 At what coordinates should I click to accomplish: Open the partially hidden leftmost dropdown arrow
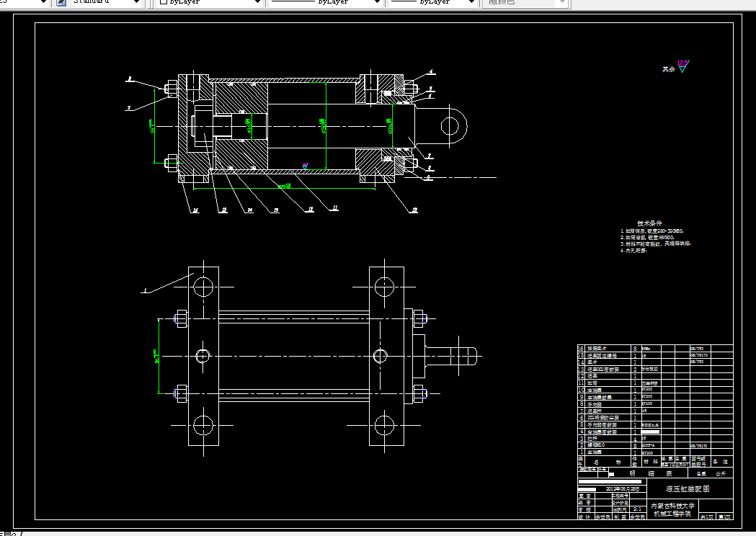coord(43,2)
